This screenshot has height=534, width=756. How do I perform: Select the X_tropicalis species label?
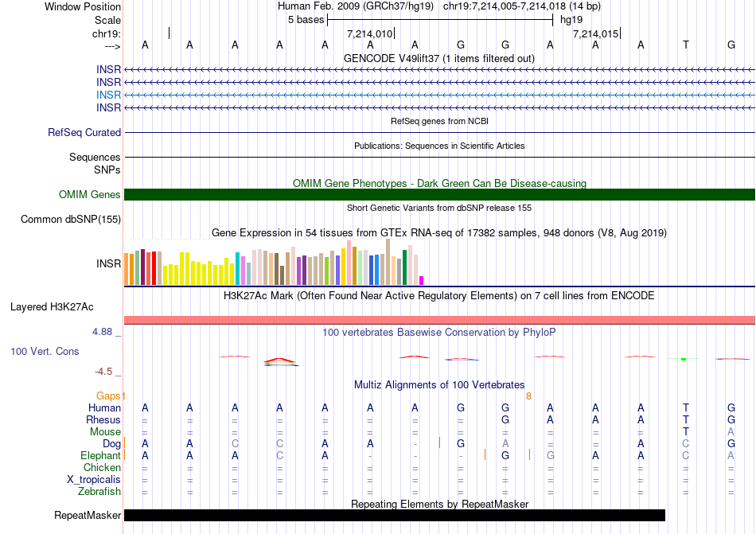pyautogui.click(x=94, y=479)
